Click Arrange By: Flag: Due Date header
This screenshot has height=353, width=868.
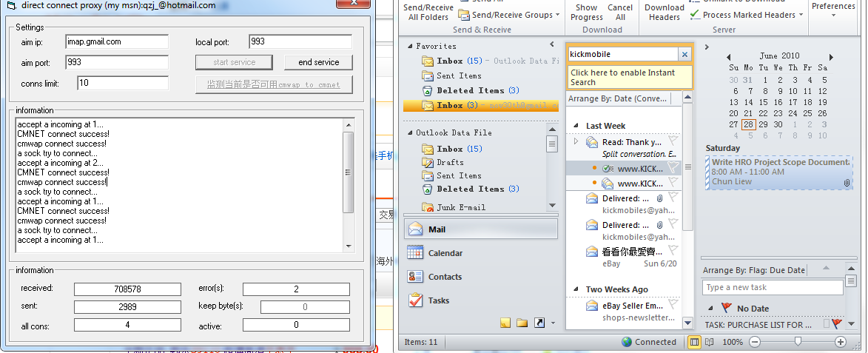pyautogui.click(x=753, y=270)
